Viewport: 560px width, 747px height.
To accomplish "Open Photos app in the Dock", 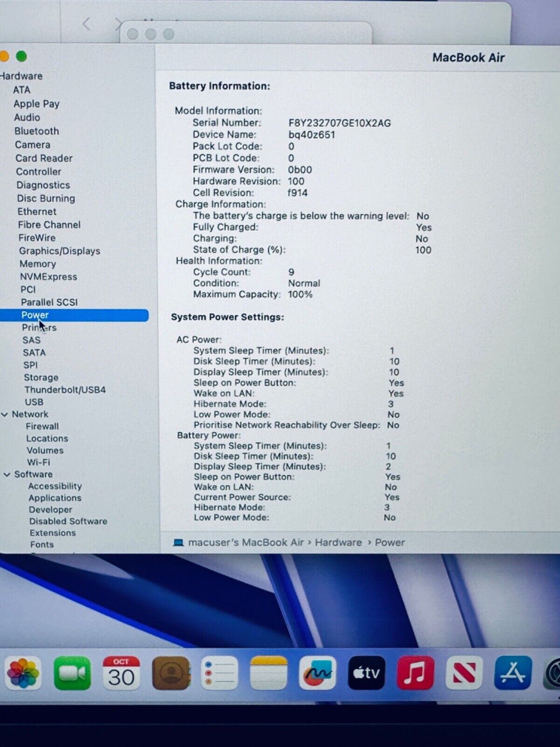I will 23,673.
